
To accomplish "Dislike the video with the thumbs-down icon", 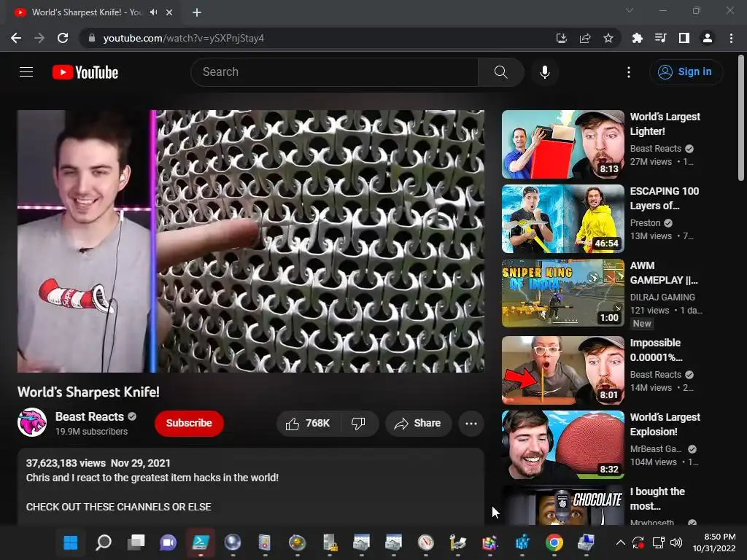I will [358, 424].
